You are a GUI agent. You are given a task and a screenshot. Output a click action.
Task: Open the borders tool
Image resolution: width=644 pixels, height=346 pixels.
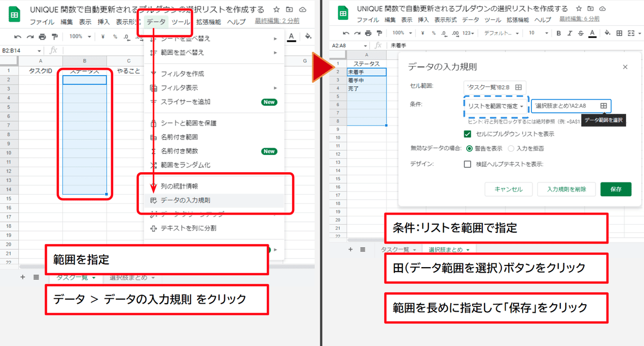[618, 33]
